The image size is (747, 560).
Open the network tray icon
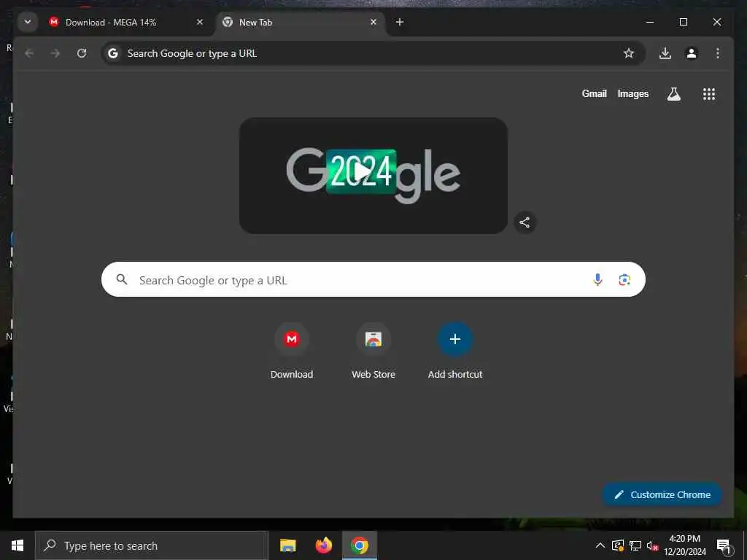pos(635,545)
